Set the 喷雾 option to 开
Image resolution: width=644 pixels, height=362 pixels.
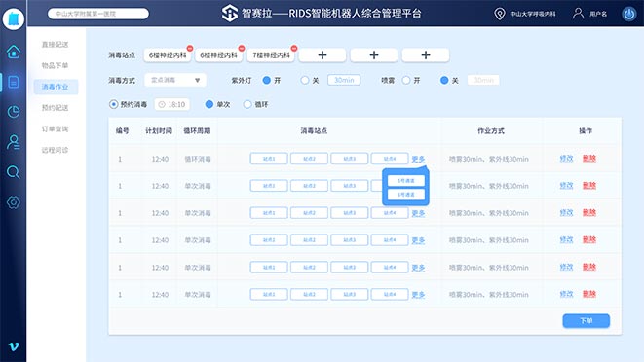coord(406,80)
